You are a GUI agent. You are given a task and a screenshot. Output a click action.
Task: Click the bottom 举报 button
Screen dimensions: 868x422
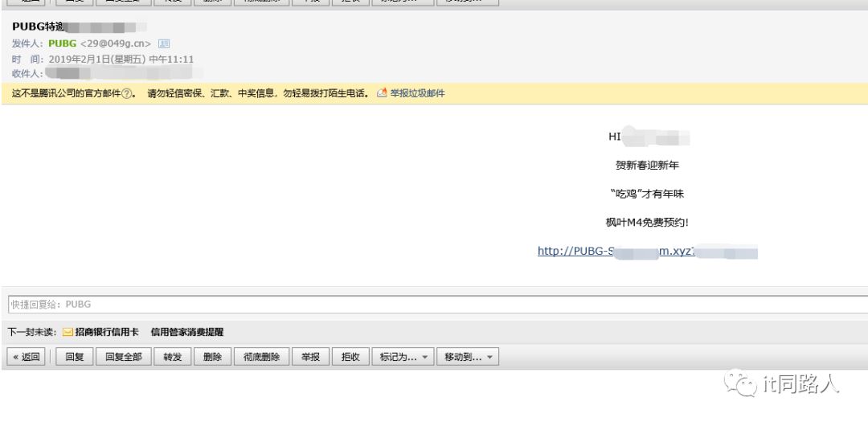(x=310, y=357)
